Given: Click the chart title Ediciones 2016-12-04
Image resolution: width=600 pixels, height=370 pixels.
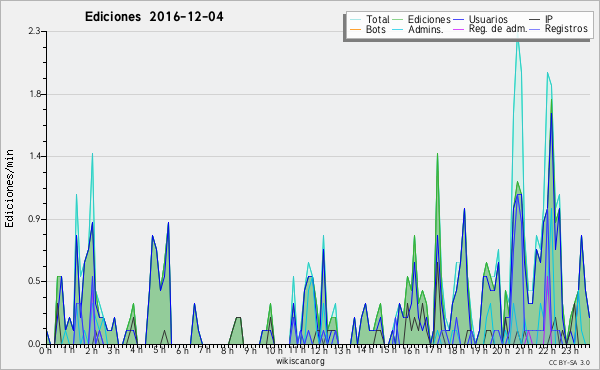Looking at the screenshot, I should click(x=154, y=17).
